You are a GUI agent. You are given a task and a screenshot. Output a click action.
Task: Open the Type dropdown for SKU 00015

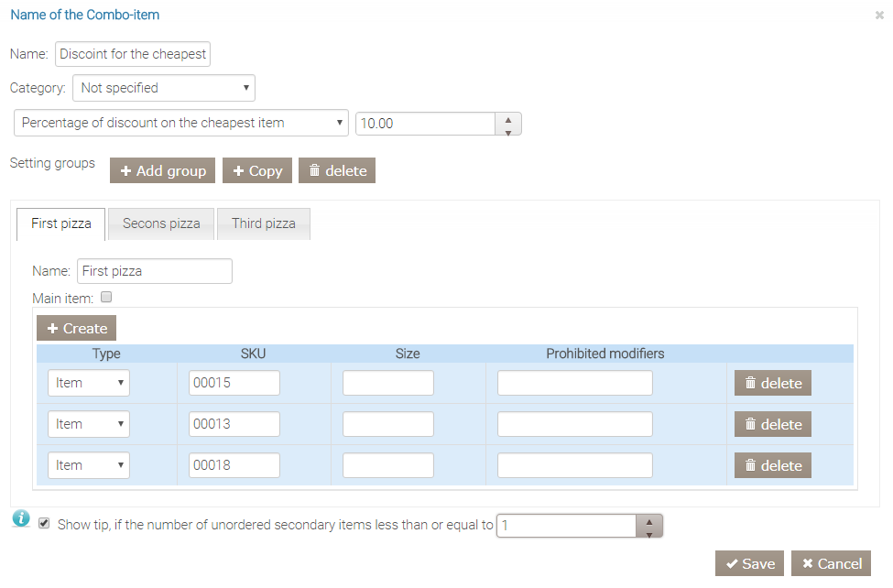click(88, 384)
